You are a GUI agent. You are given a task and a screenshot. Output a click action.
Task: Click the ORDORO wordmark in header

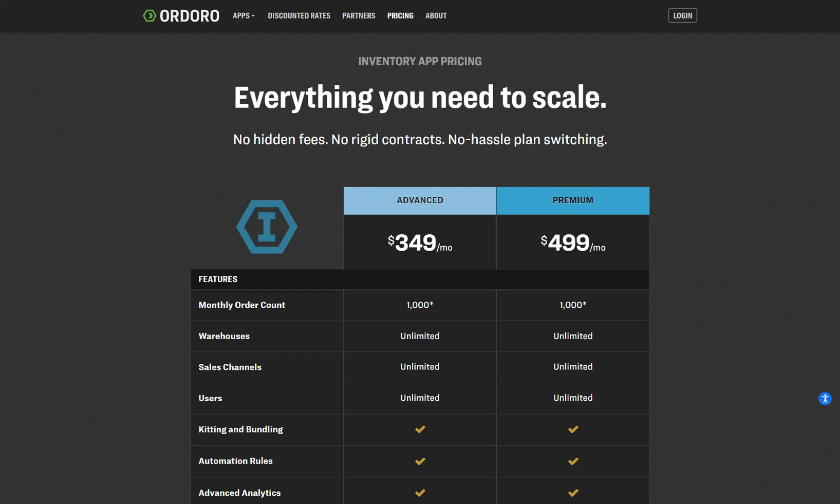point(190,16)
